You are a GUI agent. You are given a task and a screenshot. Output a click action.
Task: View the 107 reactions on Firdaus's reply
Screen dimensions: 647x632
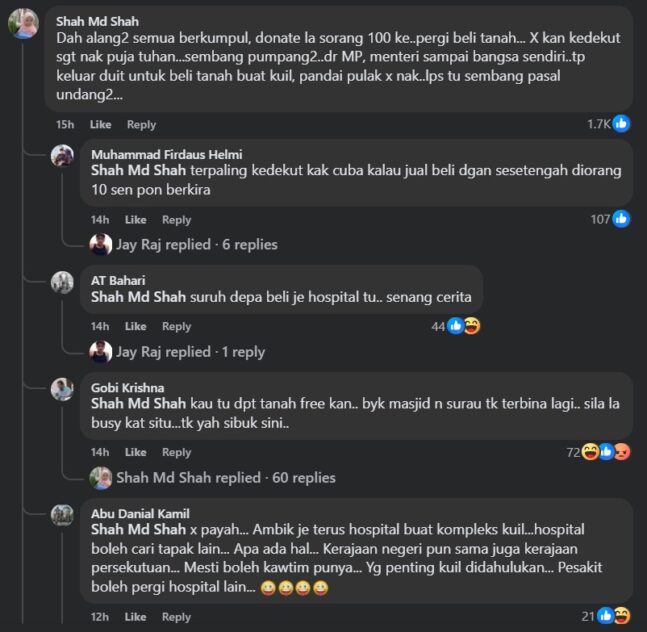pos(608,219)
